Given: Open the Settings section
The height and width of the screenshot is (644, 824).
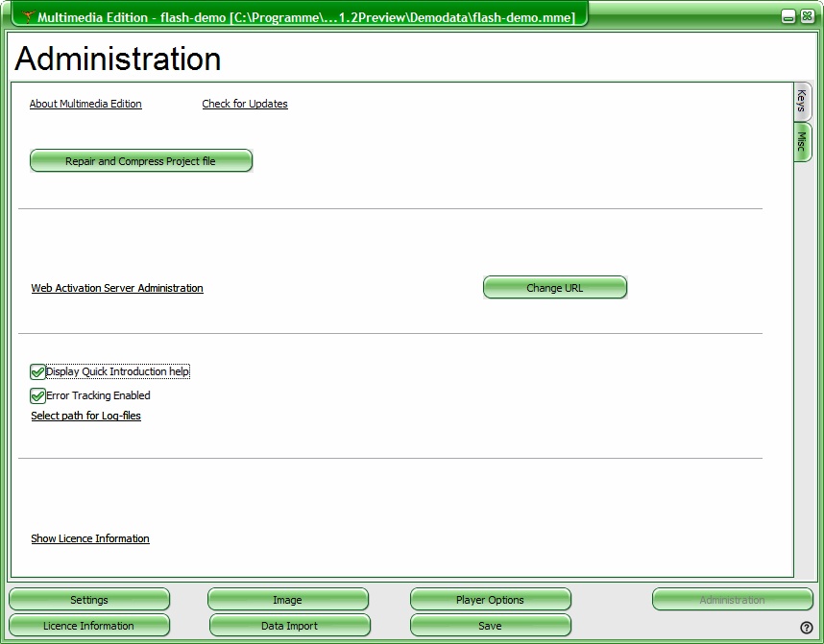Looking at the screenshot, I should pos(88,599).
